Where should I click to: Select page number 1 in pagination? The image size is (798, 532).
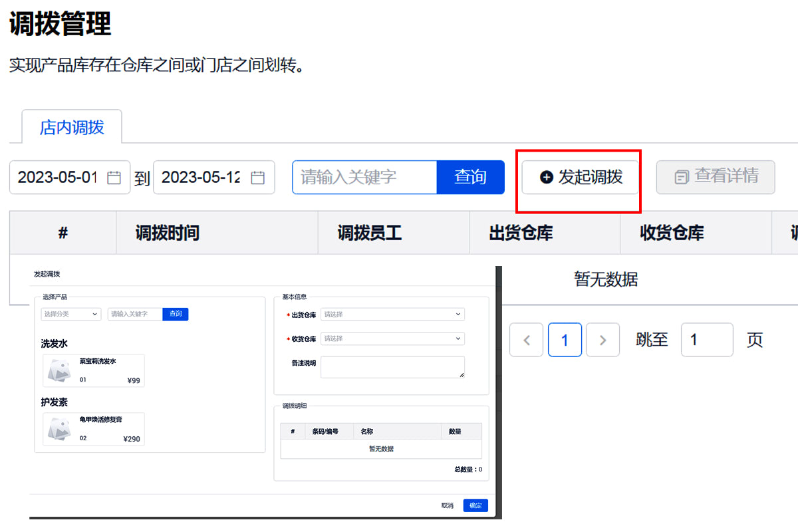coord(565,340)
